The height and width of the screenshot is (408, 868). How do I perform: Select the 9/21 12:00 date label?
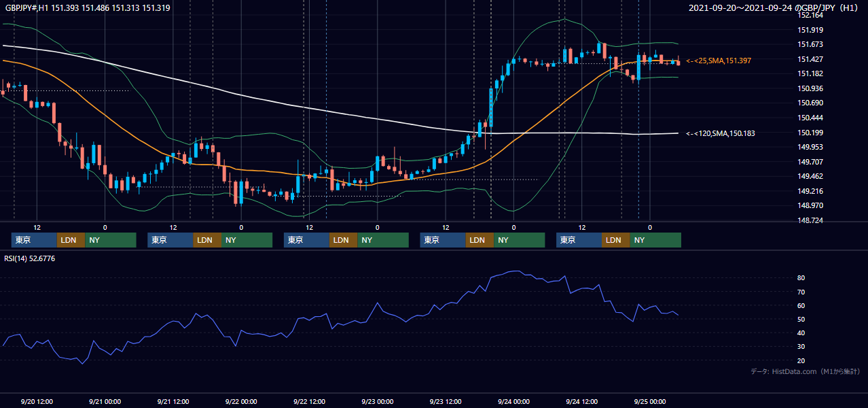pos(173,401)
